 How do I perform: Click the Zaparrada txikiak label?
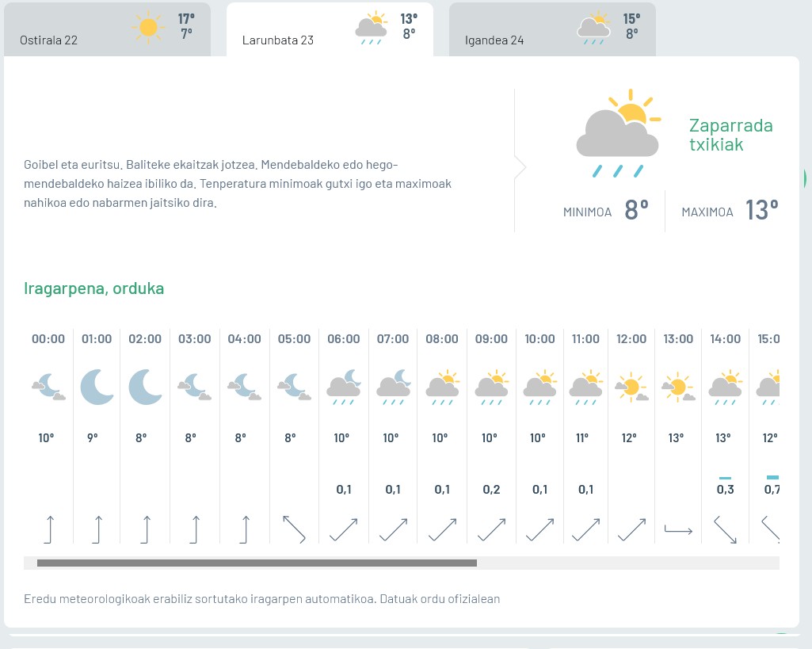tap(730, 135)
